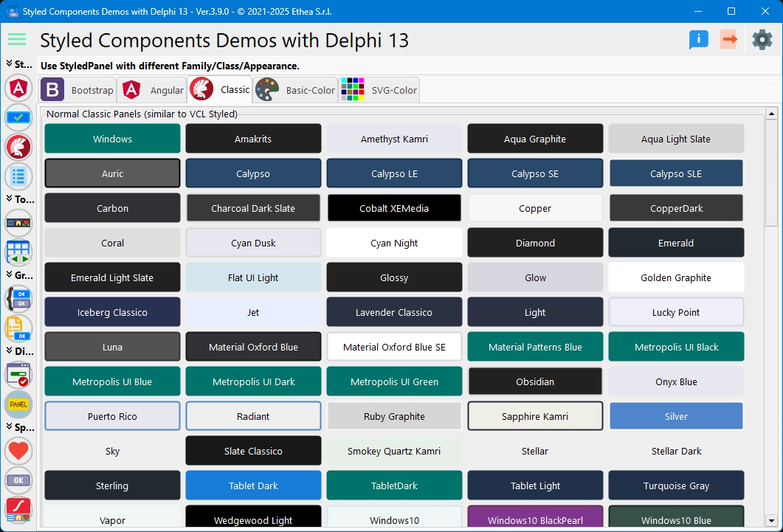This screenshot has height=532, width=783.
Task: Open the blue info speech-bubble icon
Action: pos(698,40)
